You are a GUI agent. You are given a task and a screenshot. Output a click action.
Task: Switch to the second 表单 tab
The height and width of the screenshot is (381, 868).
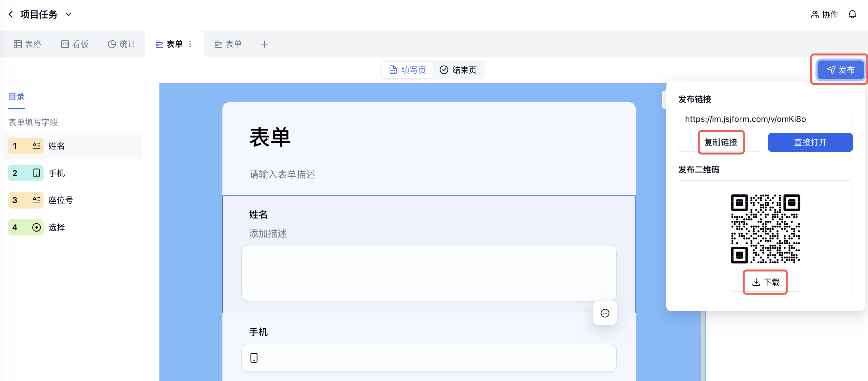point(228,44)
